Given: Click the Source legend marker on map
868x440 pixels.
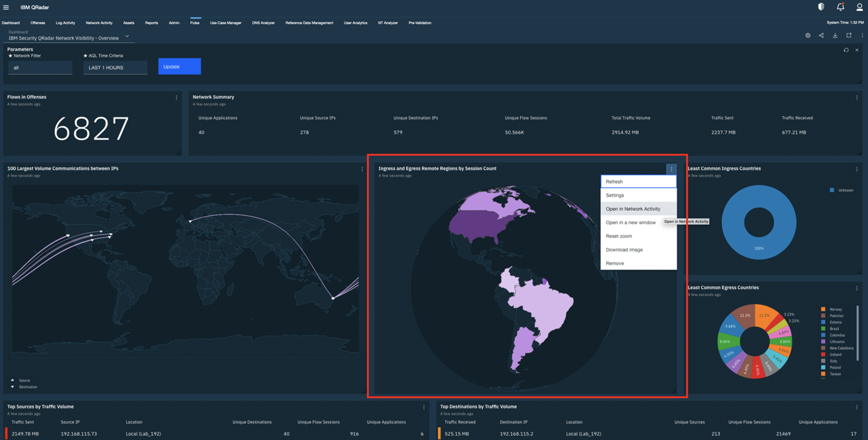Looking at the screenshot, I should coord(12,380).
